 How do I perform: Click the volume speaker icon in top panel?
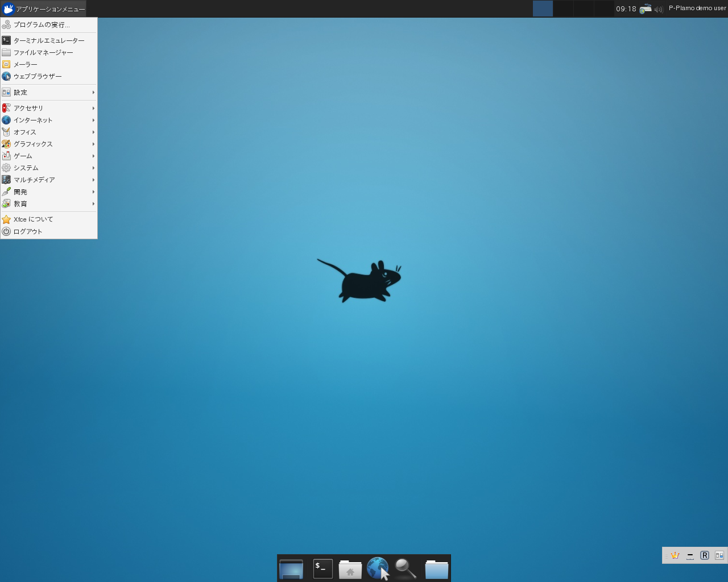[659, 9]
